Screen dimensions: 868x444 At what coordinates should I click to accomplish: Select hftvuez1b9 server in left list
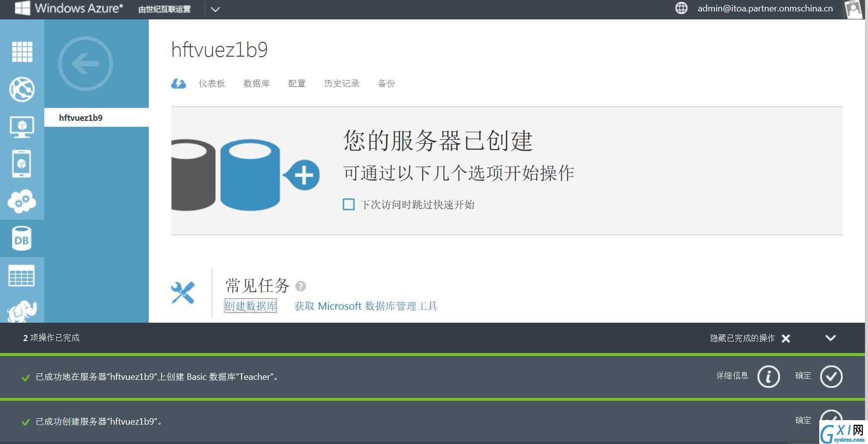96,118
